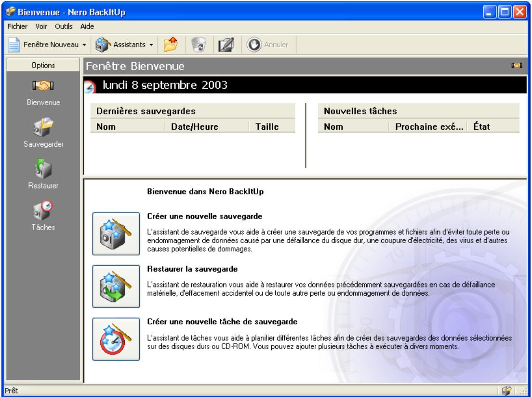
Task: Click the Nouvelles tâches section title
Action: point(360,111)
